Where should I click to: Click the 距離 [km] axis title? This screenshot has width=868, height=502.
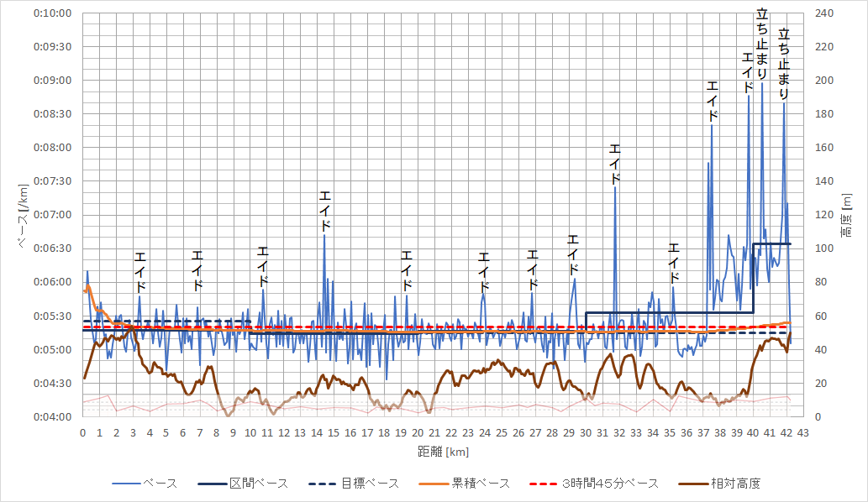pos(444,452)
